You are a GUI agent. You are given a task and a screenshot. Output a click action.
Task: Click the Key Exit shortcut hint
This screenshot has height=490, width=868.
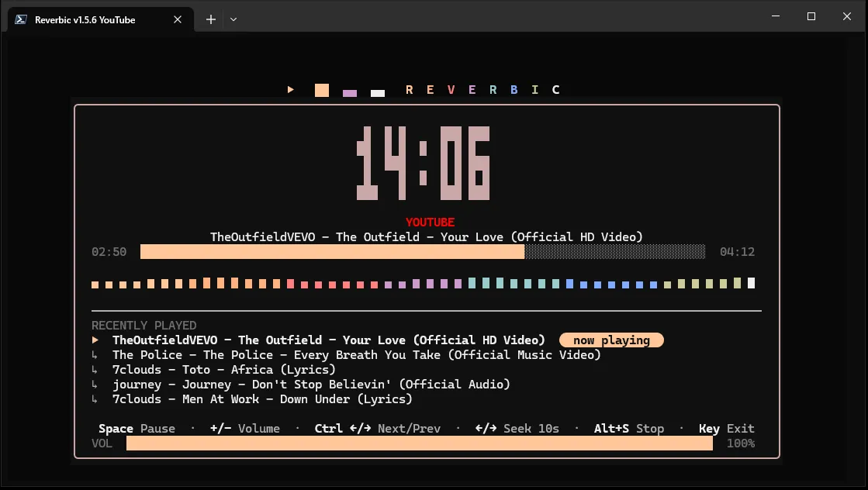[726, 429]
